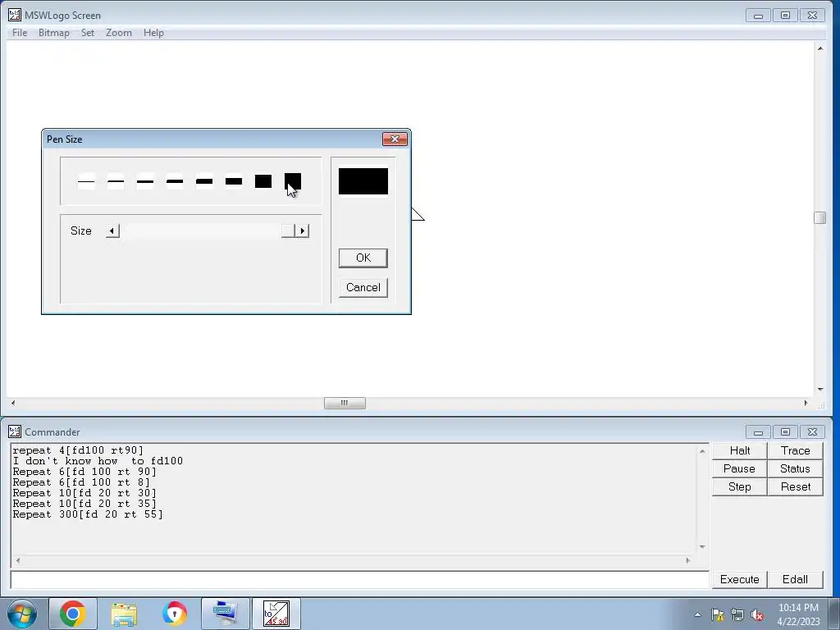Open the keyboard and monitor taskbar app

point(225,614)
